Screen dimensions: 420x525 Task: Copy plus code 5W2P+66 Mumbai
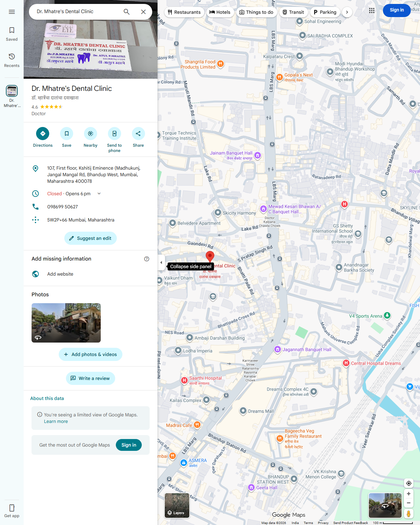pyautogui.click(x=91, y=220)
